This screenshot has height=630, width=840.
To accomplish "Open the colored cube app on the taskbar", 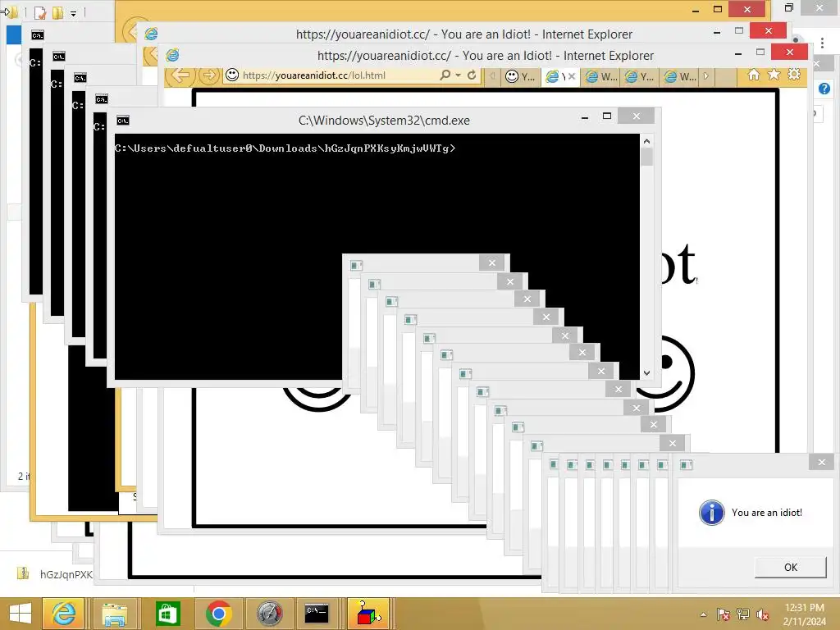I will [368, 614].
